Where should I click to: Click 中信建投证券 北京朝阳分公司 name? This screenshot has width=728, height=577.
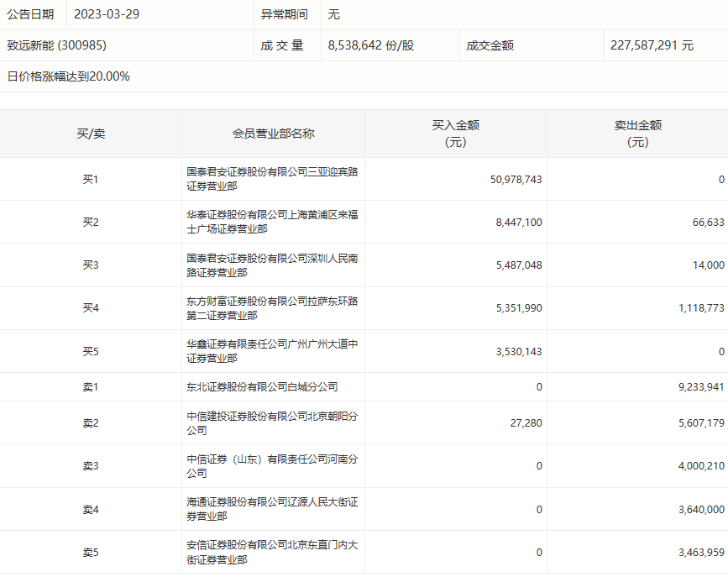272,423
